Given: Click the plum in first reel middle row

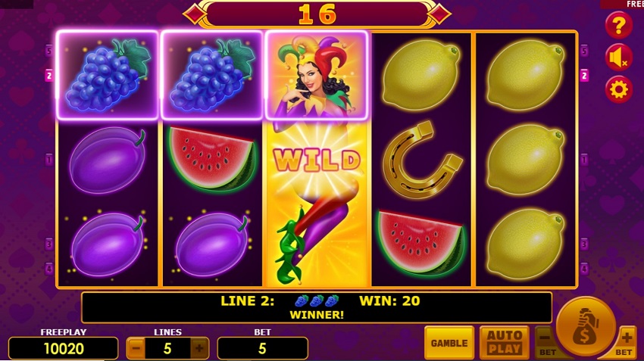Looking at the screenshot, I should click(107, 160).
